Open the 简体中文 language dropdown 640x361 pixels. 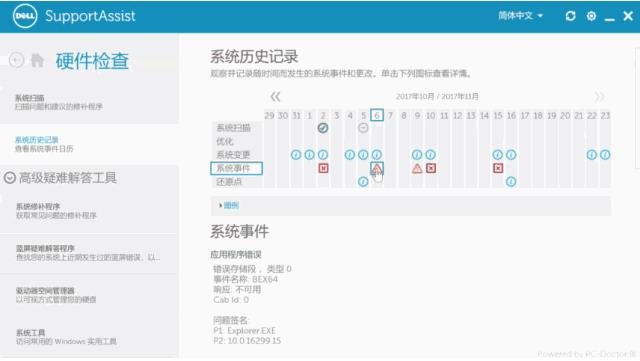click(x=520, y=16)
